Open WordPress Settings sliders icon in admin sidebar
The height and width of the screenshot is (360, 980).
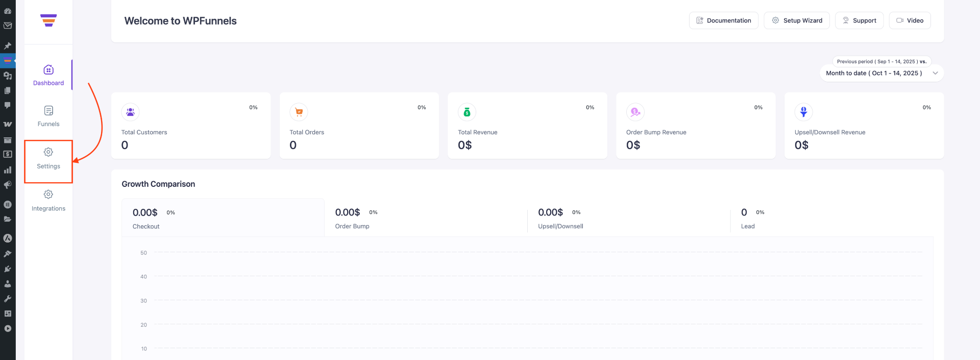point(8,314)
